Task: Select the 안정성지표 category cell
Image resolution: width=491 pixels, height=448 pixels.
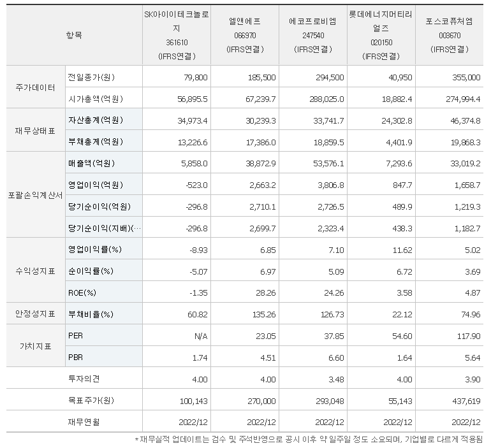Action: (36, 314)
